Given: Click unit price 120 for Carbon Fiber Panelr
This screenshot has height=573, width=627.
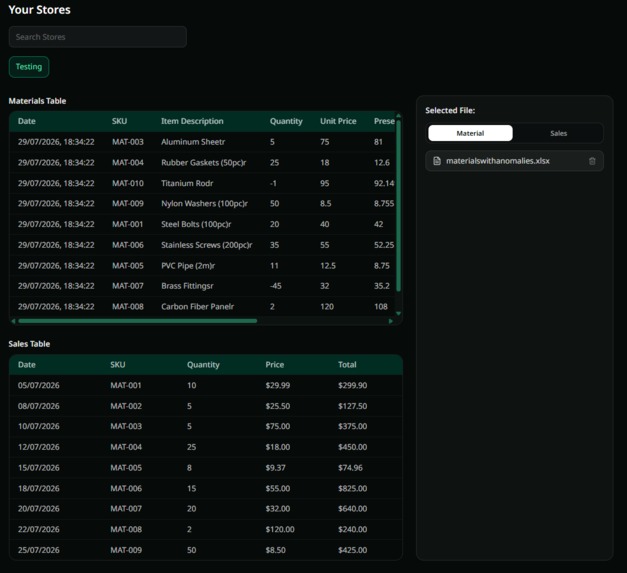Looking at the screenshot, I should tap(327, 307).
